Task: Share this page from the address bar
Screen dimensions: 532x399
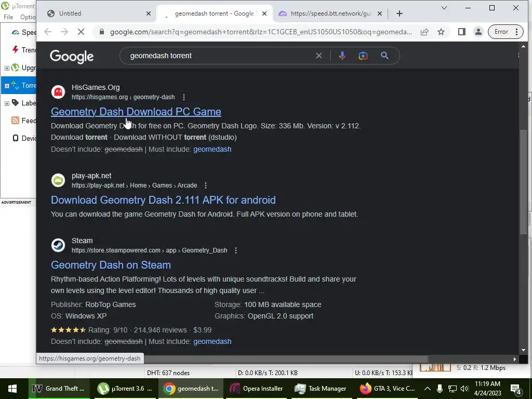Action: (424, 32)
